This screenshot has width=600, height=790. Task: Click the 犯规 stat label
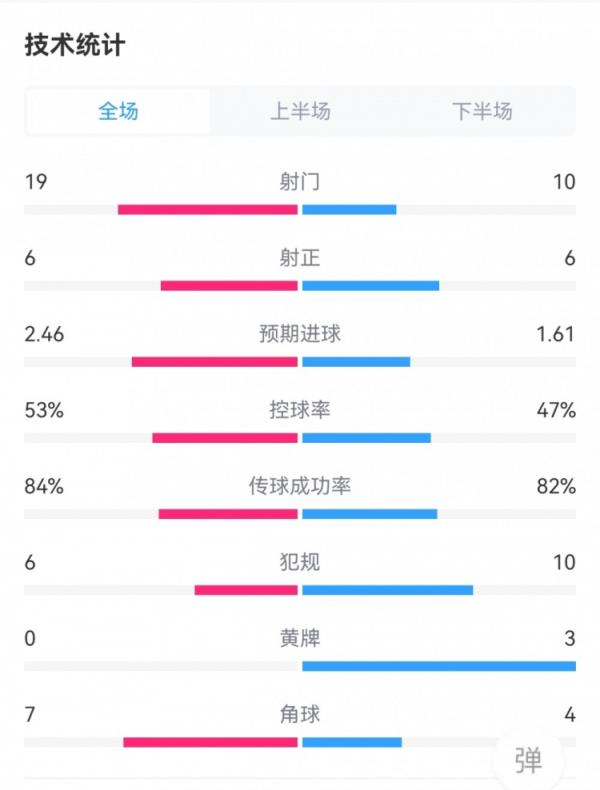[x=300, y=562]
